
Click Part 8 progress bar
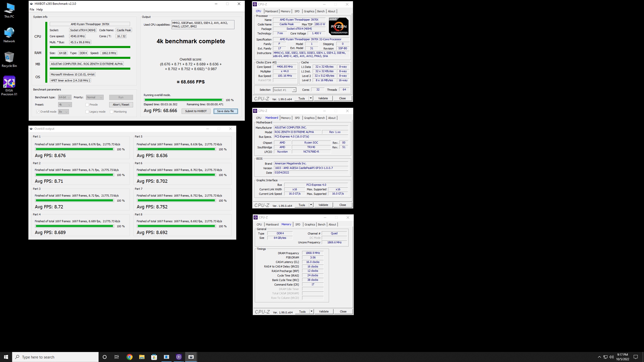tap(176, 226)
